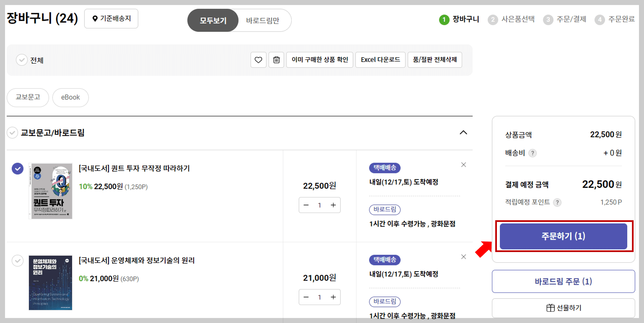Screen dimensions: 644x323
Task: Remove 퀀트 투자 무작정 따라하기 with X icon
Action: click(463, 164)
